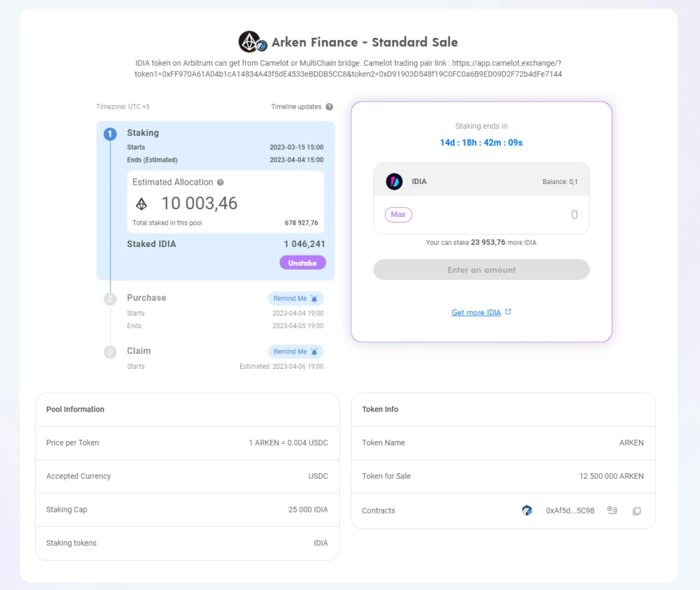The height and width of the screenshot is (590, 700).
Task: Click the Token Name ARKEN value
Action: pos(631,443)
